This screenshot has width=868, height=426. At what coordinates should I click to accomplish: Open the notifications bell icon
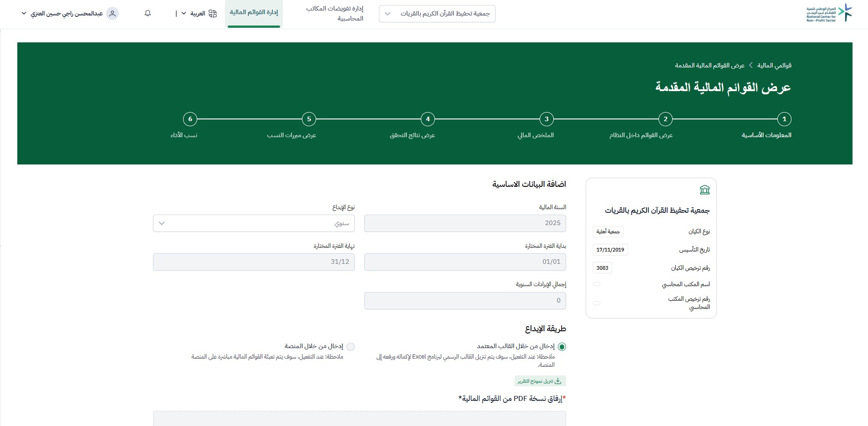point(148,14)
